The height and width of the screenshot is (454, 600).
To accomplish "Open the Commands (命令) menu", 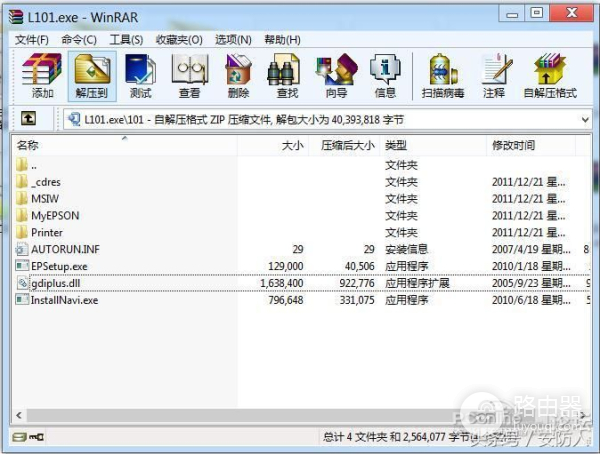I will 79,39.
